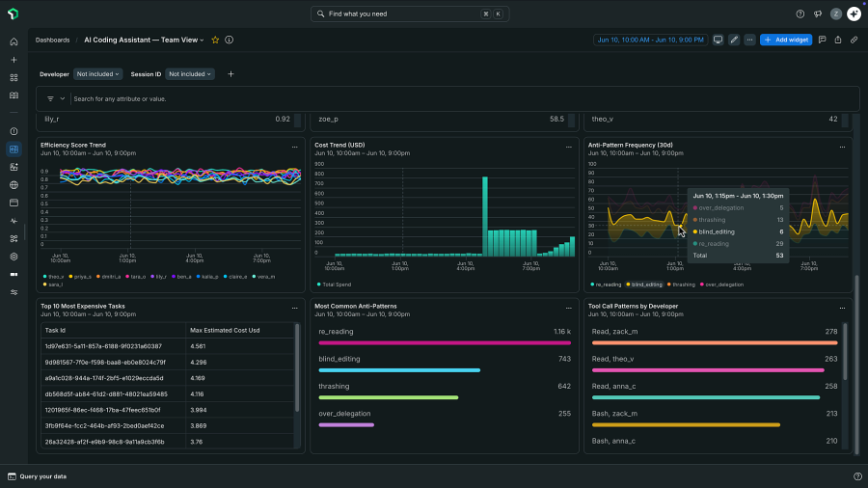Image resolution: width=868 pixels, height=488 pixels.
Task: Click the Top 10 tasks table scrollbar
Action: (297, 367)
